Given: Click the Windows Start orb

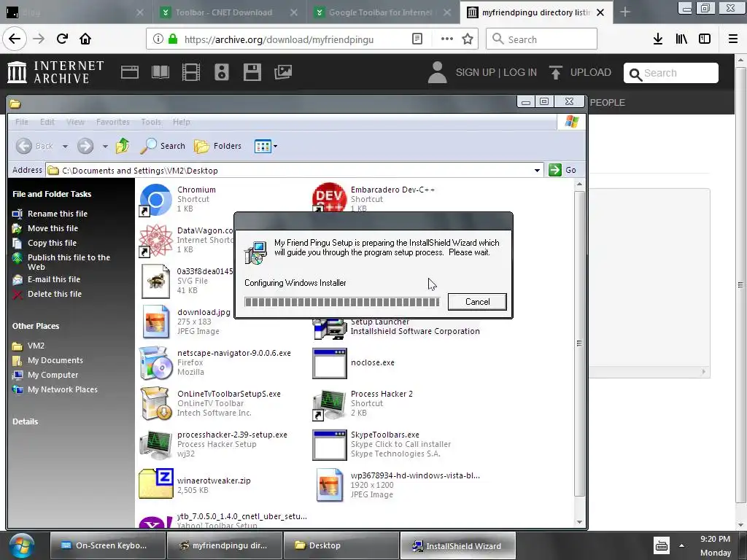Looking at the screenshot, I should [21, 545].
